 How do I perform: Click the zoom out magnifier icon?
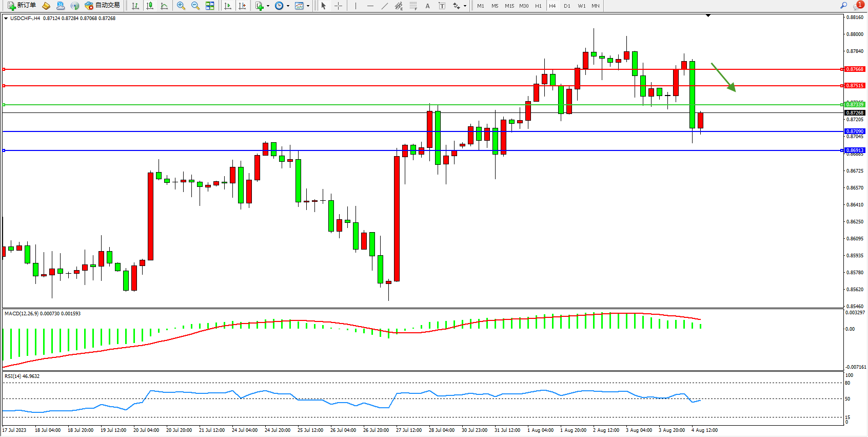pyautogui.click(x=195, y=6)
